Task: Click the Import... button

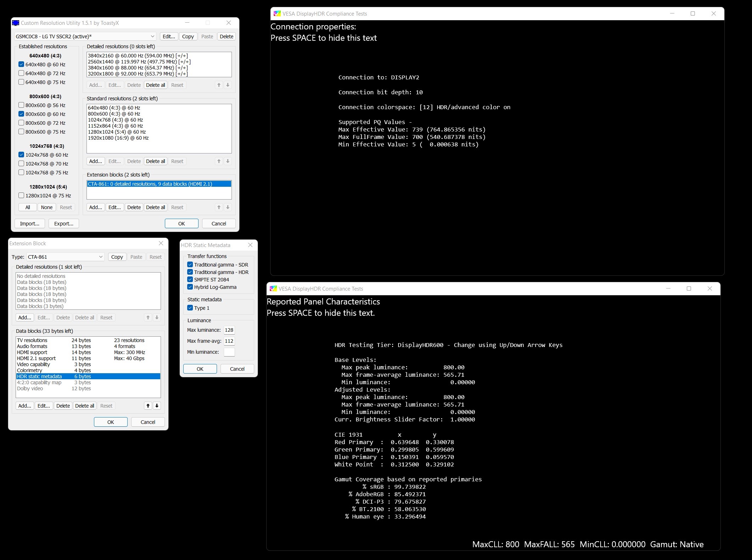Action: click(30, 224)
